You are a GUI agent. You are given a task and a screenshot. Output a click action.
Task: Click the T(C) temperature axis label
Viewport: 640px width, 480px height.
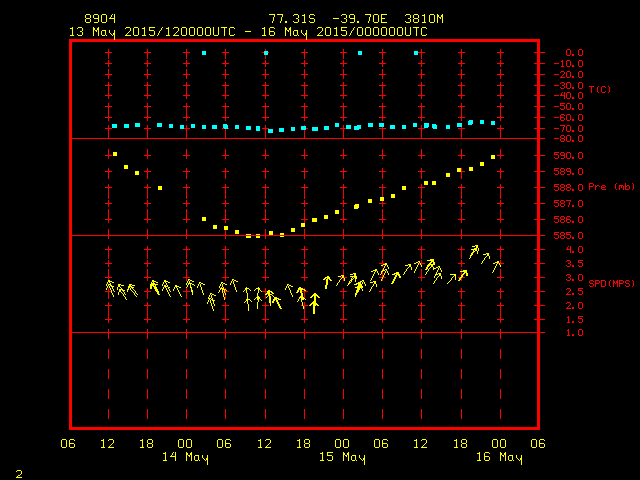tap(600, 89)
